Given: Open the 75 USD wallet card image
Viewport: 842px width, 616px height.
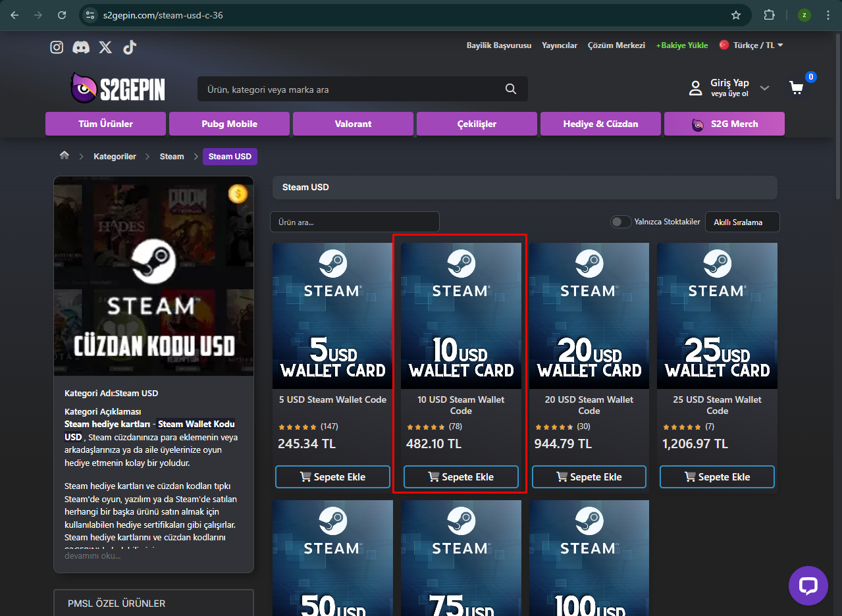Looking at the screenshot, I should [x=461, y=558].
